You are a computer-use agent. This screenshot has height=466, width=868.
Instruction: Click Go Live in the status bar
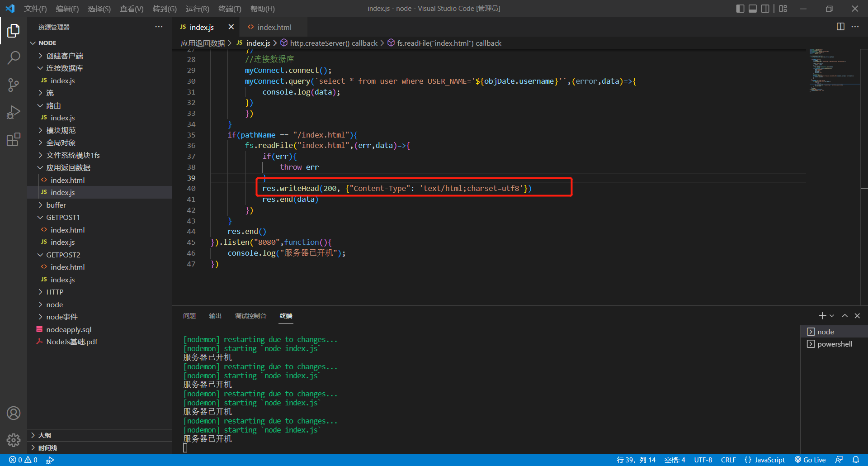coord(810,460)
